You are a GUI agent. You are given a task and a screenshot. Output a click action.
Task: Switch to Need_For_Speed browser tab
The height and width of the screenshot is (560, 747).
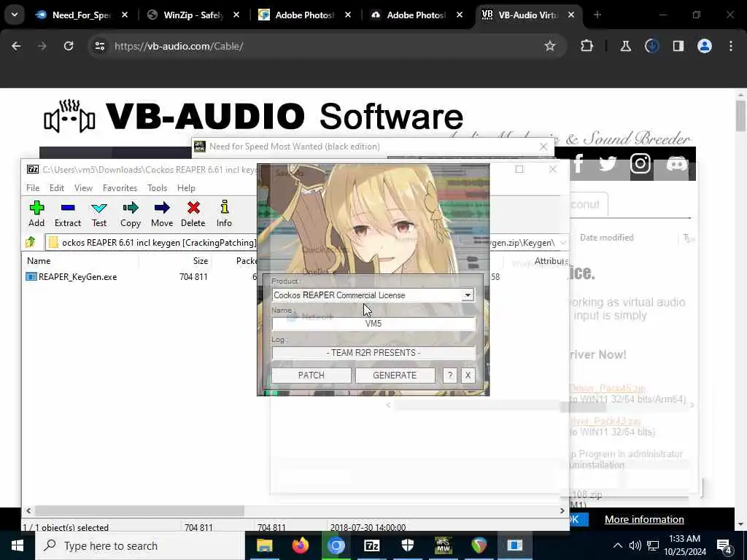pos(82,15)
